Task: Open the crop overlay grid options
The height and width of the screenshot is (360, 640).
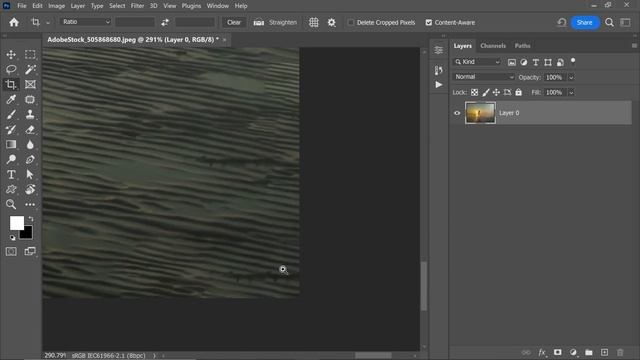Action: click(x=313, y=22)
